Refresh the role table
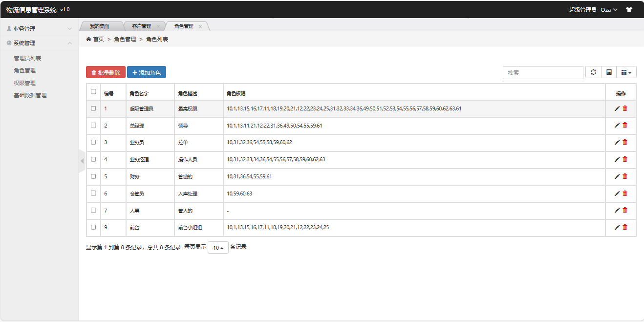Screen dimensions: 644x322 (593, 72)
